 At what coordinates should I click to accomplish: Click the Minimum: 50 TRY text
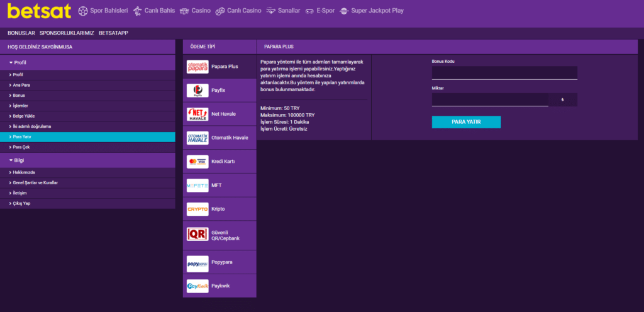[280, 108]
